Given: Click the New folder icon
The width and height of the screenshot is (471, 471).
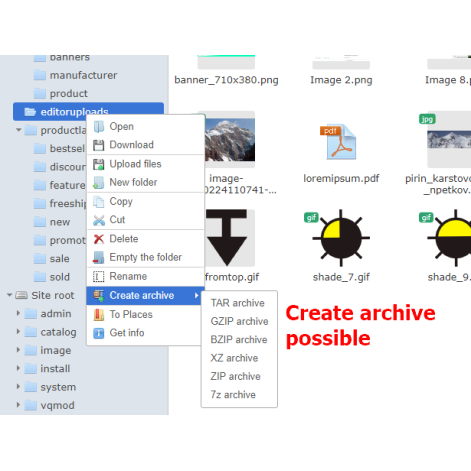Looking at the screenshot, I should 99,182.
